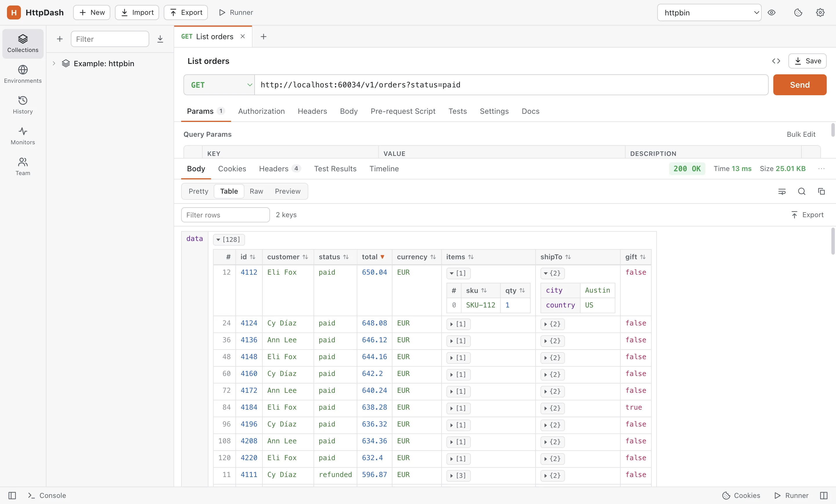Open the Collections sidebar panel
Screen dimensions: 836x504
point(23,44)
